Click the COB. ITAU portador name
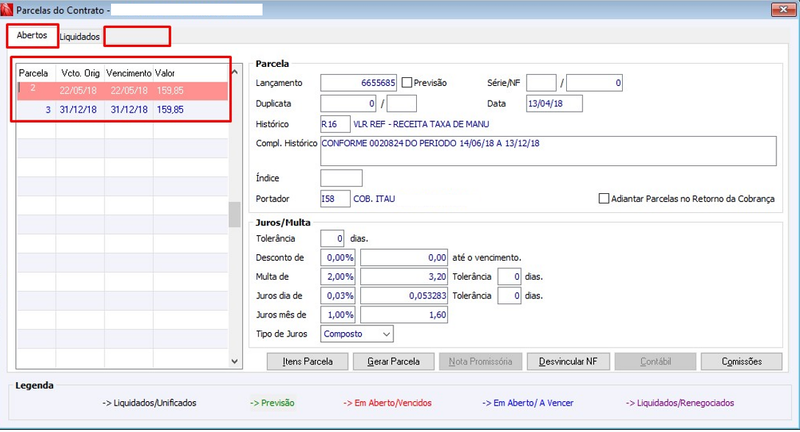Image resolution: width=800 pixels, height=432 pixels. pos(374,199)
